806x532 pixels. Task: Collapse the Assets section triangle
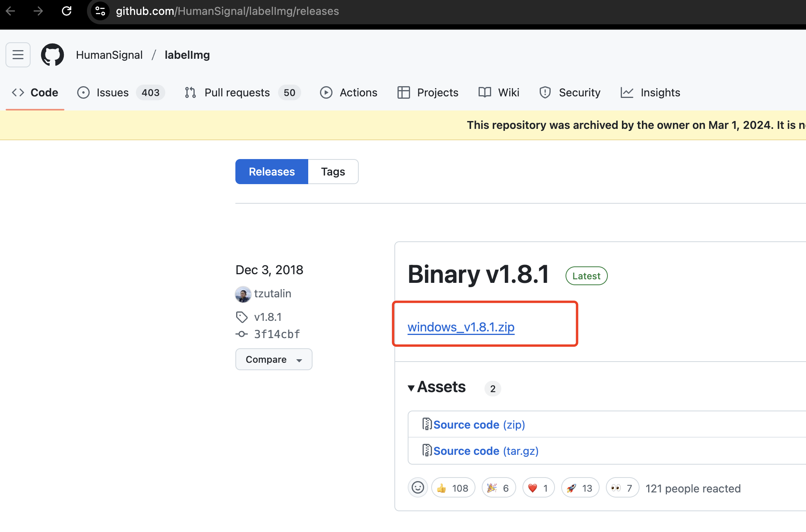[411, 388]
